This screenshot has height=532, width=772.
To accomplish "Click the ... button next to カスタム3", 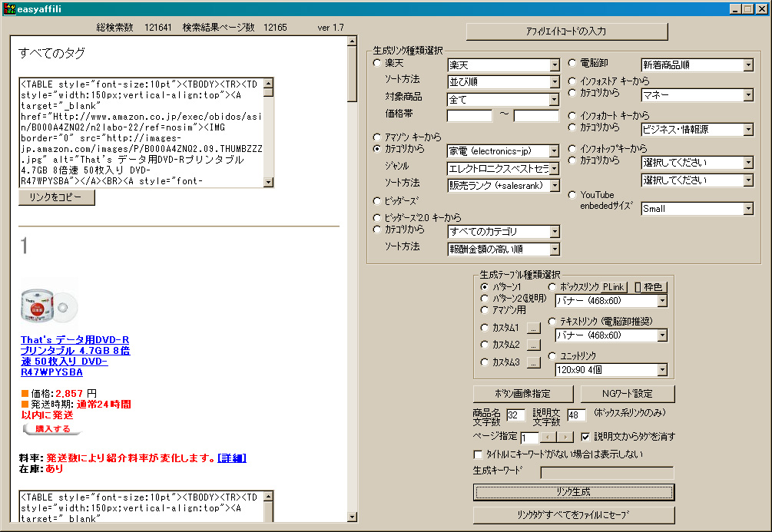I will 534,362.
